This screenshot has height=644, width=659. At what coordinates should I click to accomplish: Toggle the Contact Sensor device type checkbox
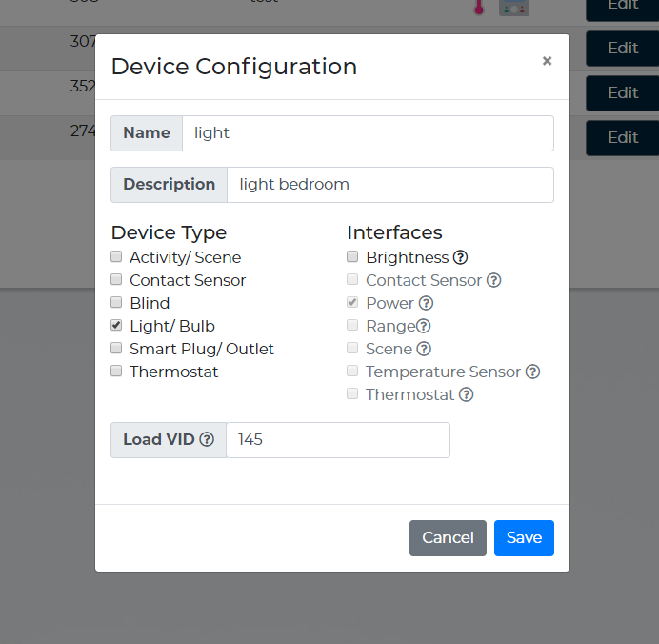[x=116, y=280]
